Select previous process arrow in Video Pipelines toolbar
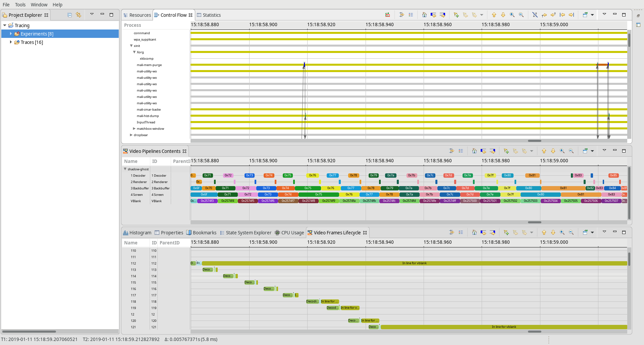This screenshot has height=345, width=644. (544, 151)
